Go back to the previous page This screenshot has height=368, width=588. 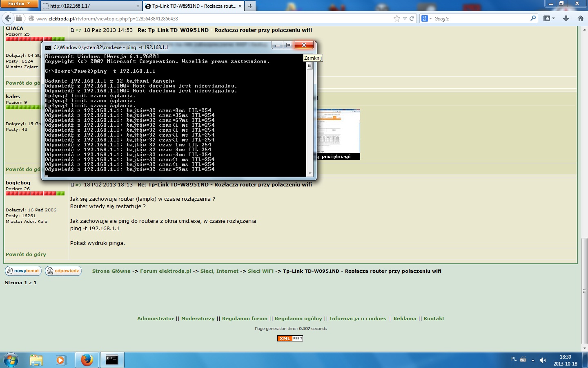(8, 18)
